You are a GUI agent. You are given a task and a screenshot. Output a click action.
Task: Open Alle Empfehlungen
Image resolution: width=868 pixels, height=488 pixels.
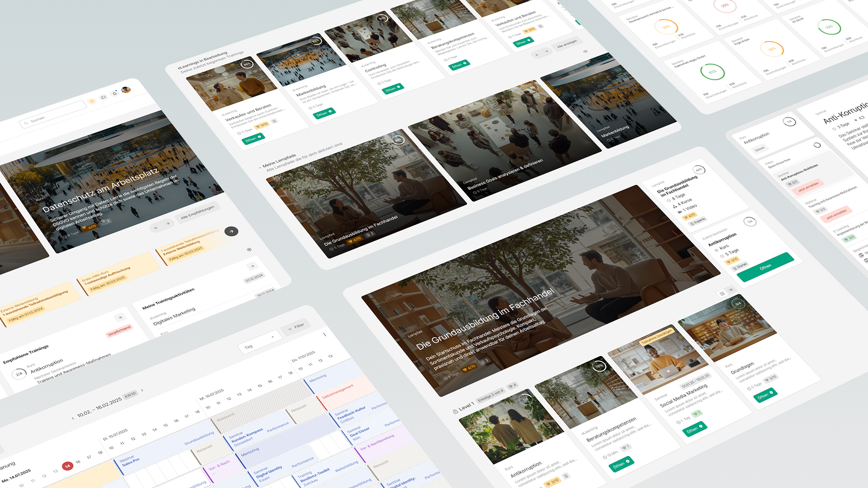pos(198,212)
